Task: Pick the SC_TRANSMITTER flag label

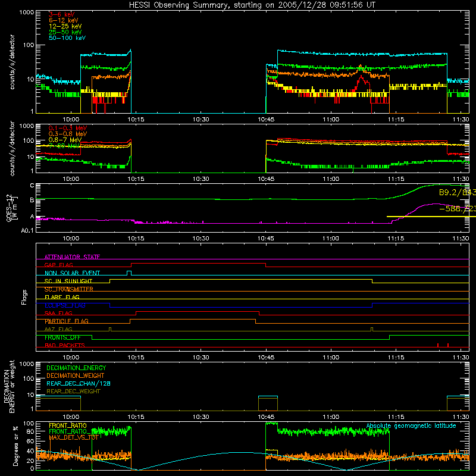Action: click(x=69, y=289)
